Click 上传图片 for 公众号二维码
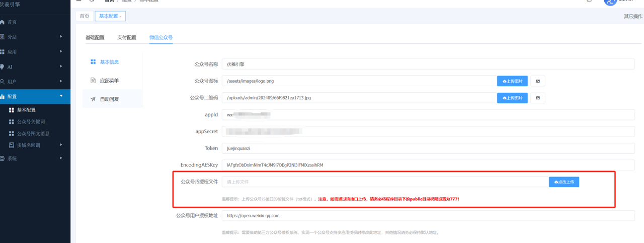 pos(512,98)
